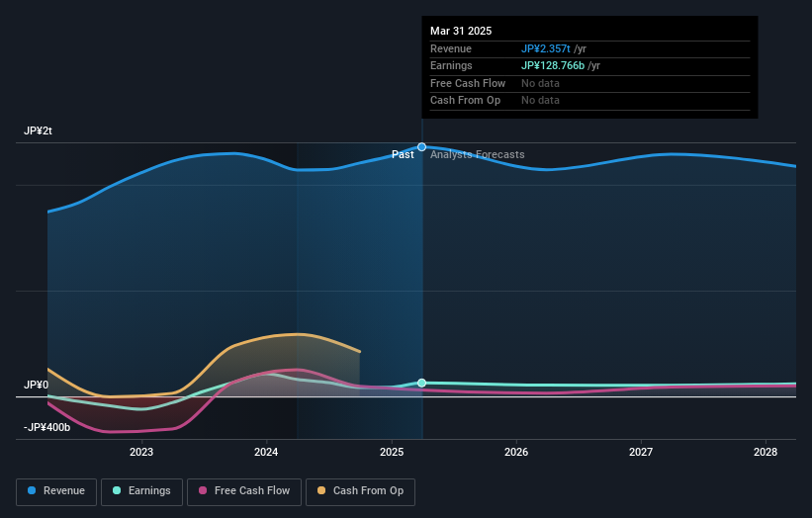Toggle the Free Cash Flow legend series
This screenshot has height=518, width=812.
click(244, 491)
